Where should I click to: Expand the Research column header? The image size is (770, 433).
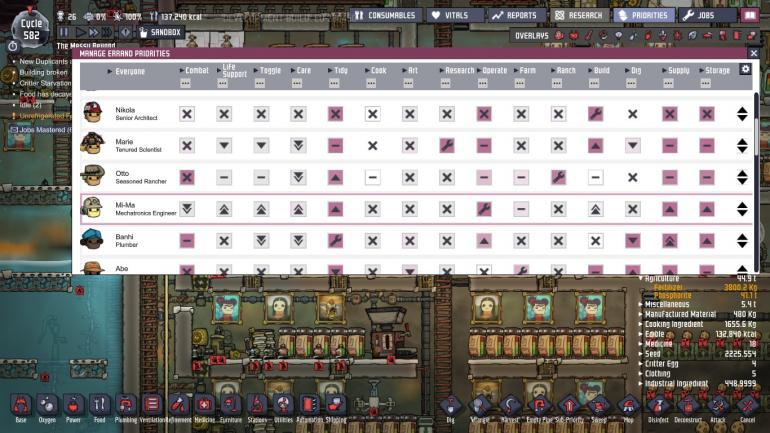point(457,71)
